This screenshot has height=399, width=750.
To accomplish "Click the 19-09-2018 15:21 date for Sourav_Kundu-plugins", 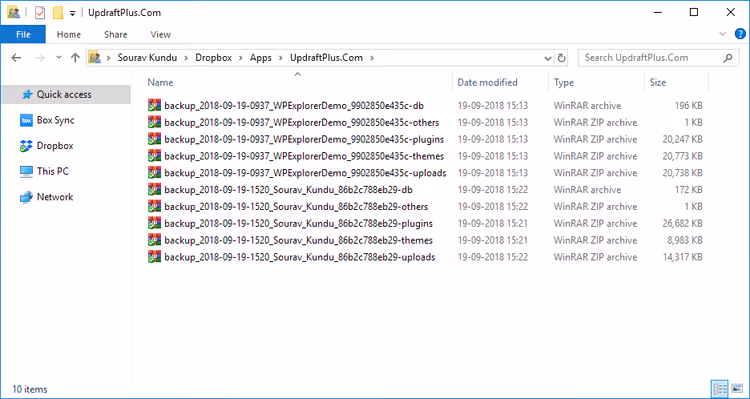I will tap(493, 223).
